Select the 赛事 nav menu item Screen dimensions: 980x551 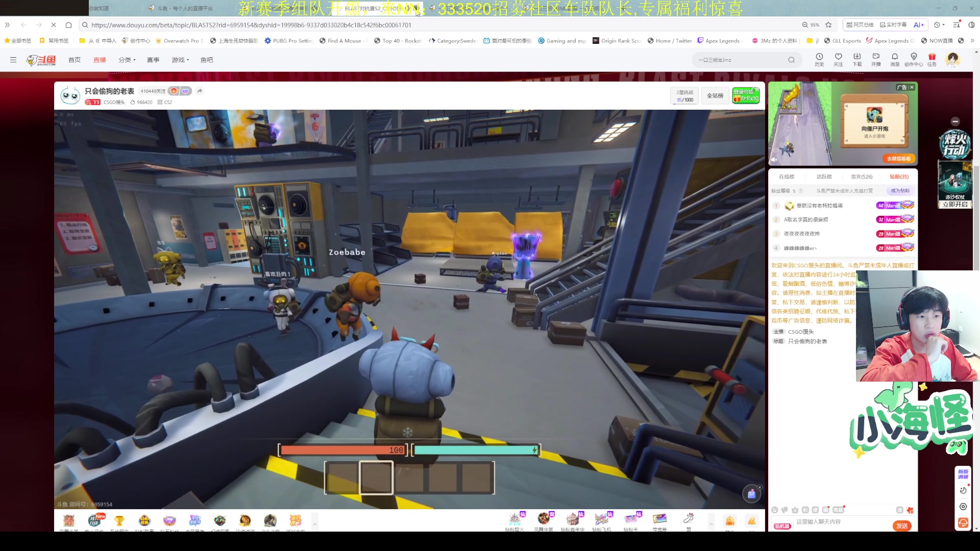click(153, 60)
